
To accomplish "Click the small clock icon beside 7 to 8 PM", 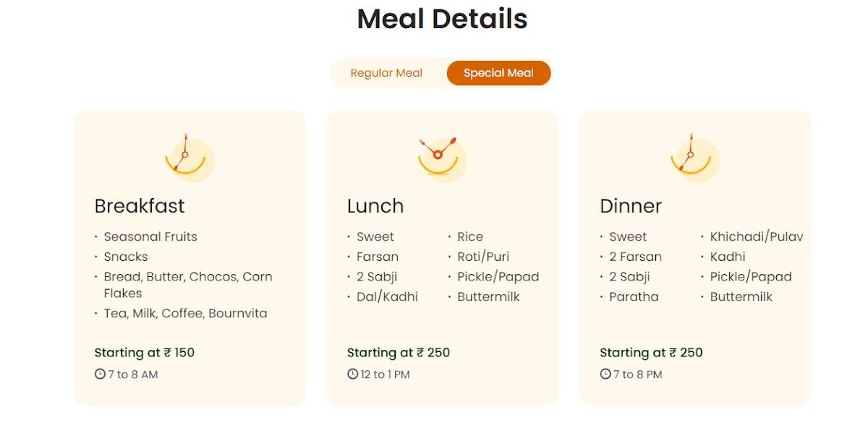I will [604, 374].
